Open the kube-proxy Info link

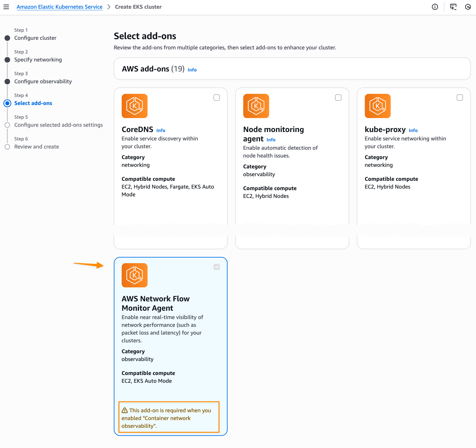tap(413, 130)
